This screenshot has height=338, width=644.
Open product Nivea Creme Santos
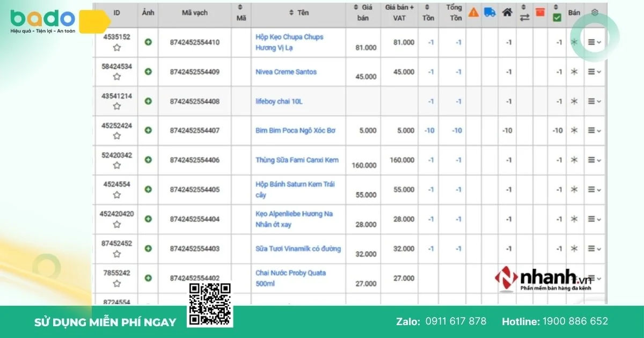tap(286, 72)
